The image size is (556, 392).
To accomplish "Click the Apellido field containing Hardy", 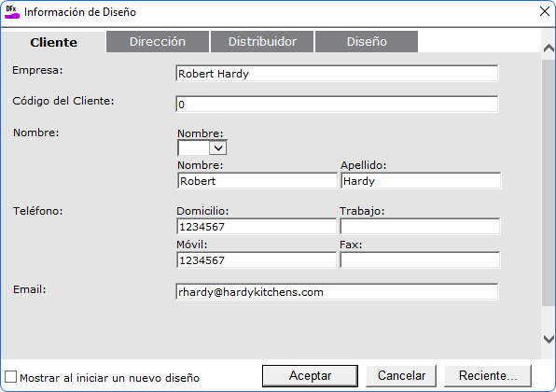I will coord(421,180).
